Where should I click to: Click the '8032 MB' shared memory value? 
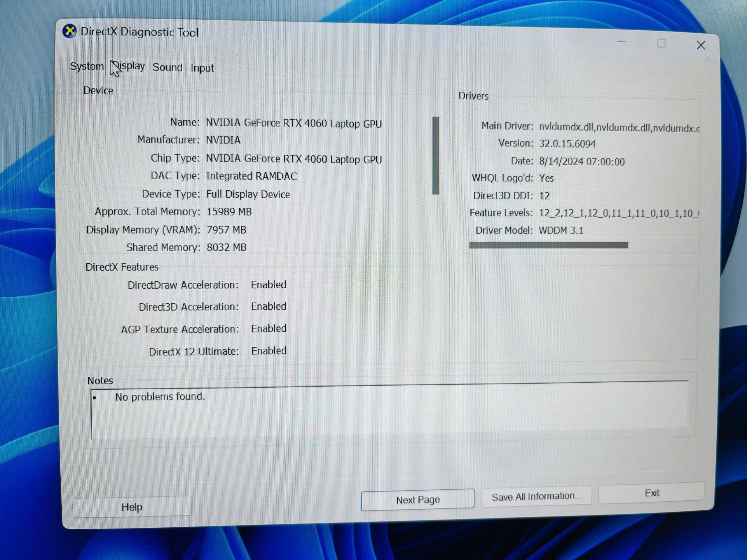point(226,247)
